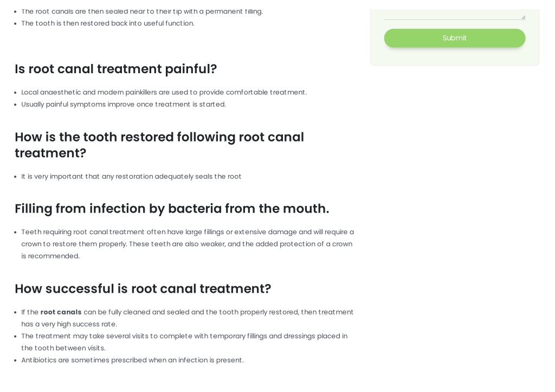Screen dimensions: 555x392
Task: Click 'If the' sentence about high success rate
Action: pyautogui.click(x=187, y=318)
